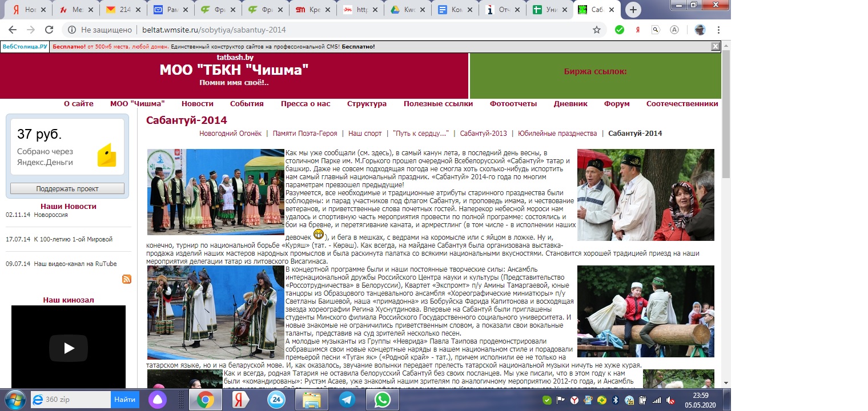This screenshot has height=411, width=868.
Task: Open 'Наш спорт' submenu link
Action: 365,134
